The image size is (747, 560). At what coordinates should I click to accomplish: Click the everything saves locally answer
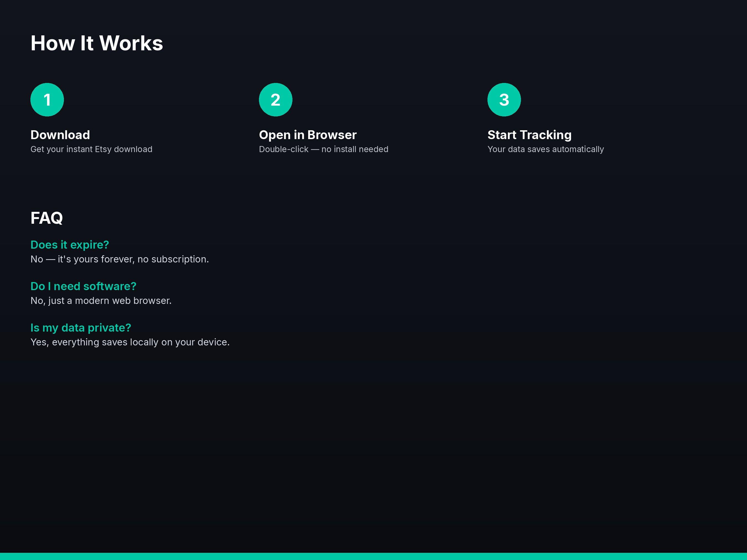(x=130, y=342)
